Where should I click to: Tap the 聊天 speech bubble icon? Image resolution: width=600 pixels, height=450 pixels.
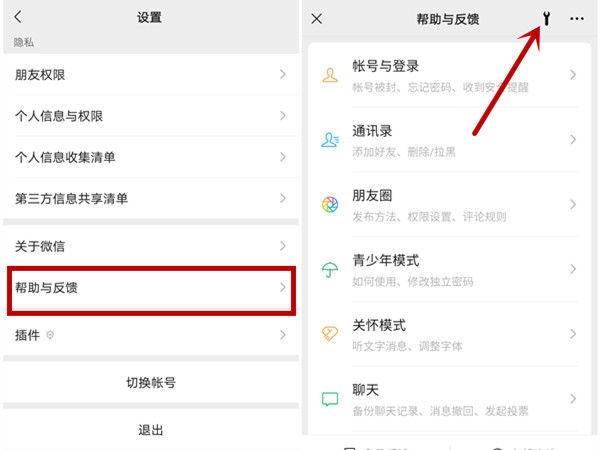[330, 398]
